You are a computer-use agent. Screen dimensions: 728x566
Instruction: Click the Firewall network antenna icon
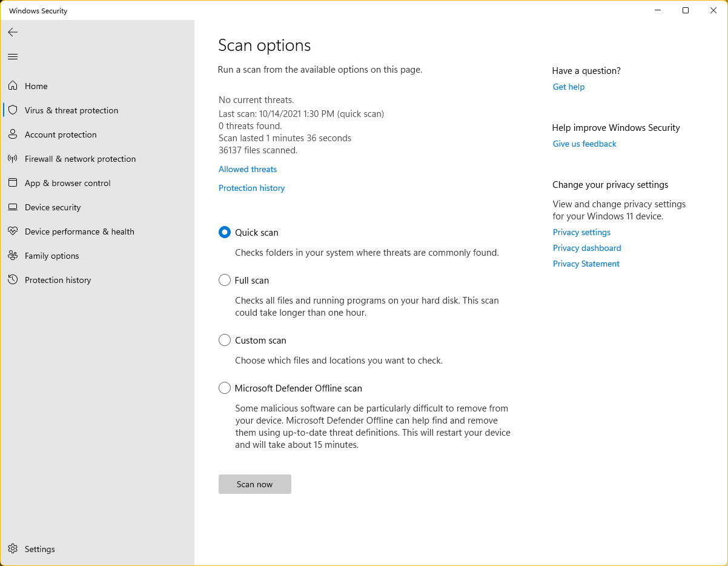click(x=13, y=159)
